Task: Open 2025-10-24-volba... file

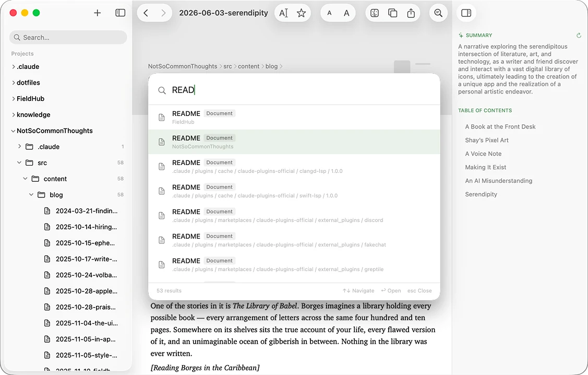Action: coord(86,275)
